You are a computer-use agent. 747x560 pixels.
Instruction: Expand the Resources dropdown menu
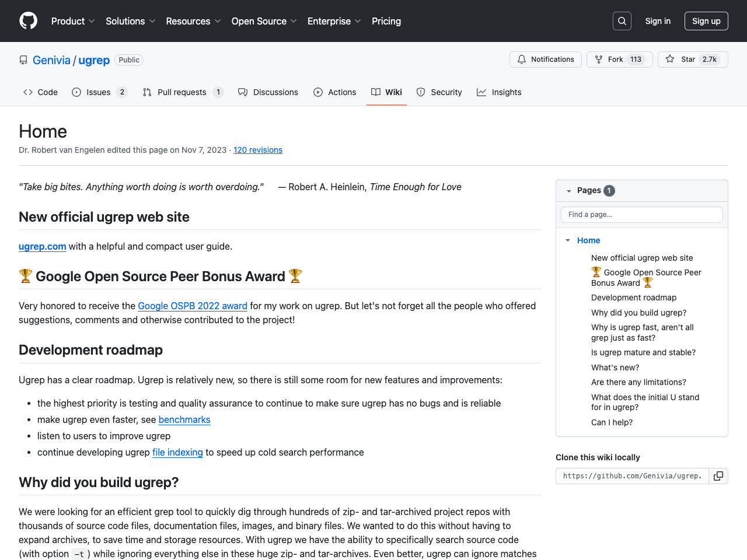click(194, 21)
